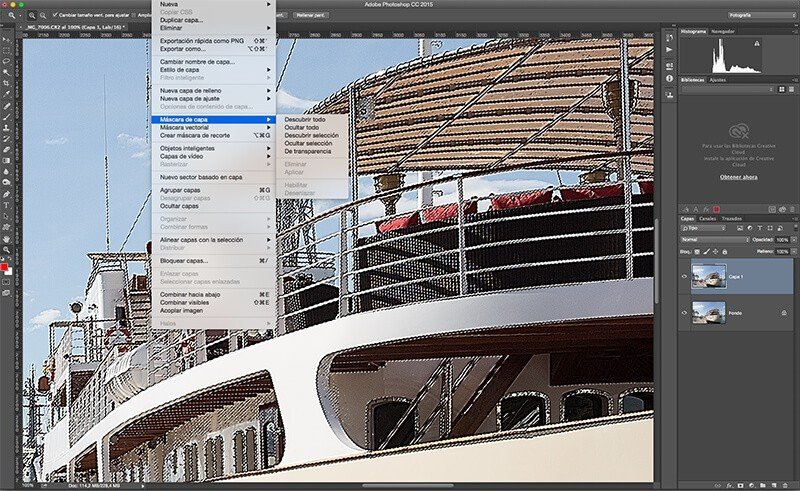Choose 'Descubrir selección' menu item
800x491 pixels.
(x=312, y=135)
